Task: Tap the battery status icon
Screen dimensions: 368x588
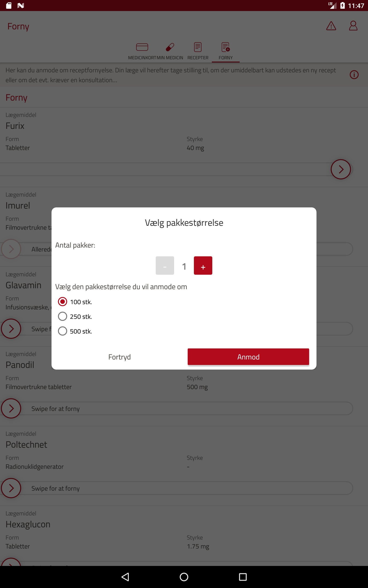Action: (342, 5)
